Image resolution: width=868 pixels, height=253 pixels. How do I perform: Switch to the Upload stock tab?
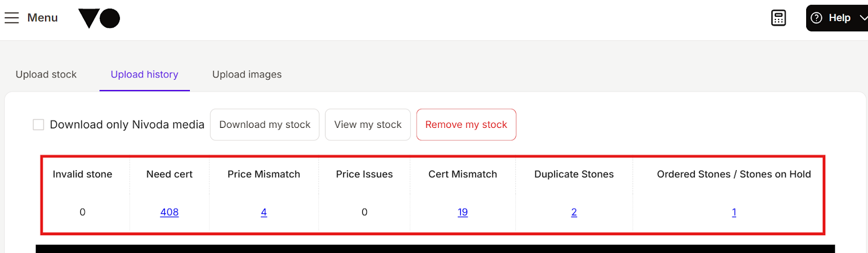(46, 74)
